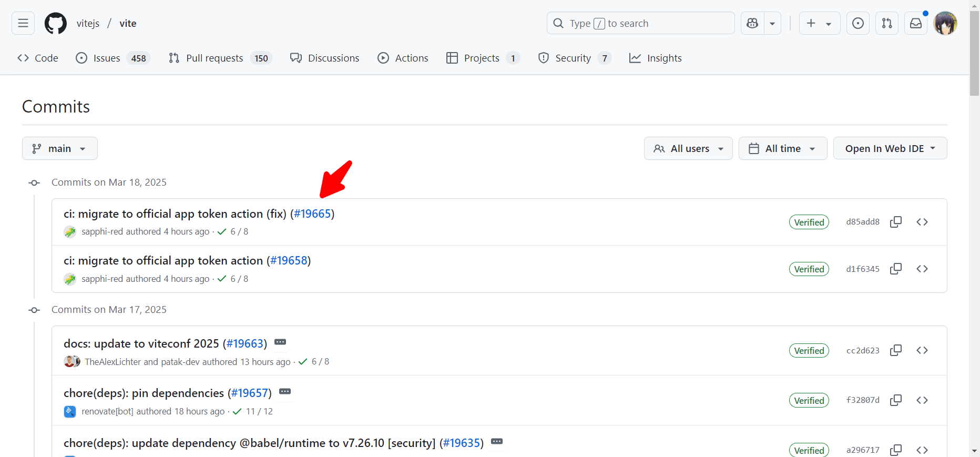This screenshot has width=980, height=457.
Task: Open commit hash d1f6345
Action: coord(863,269)
